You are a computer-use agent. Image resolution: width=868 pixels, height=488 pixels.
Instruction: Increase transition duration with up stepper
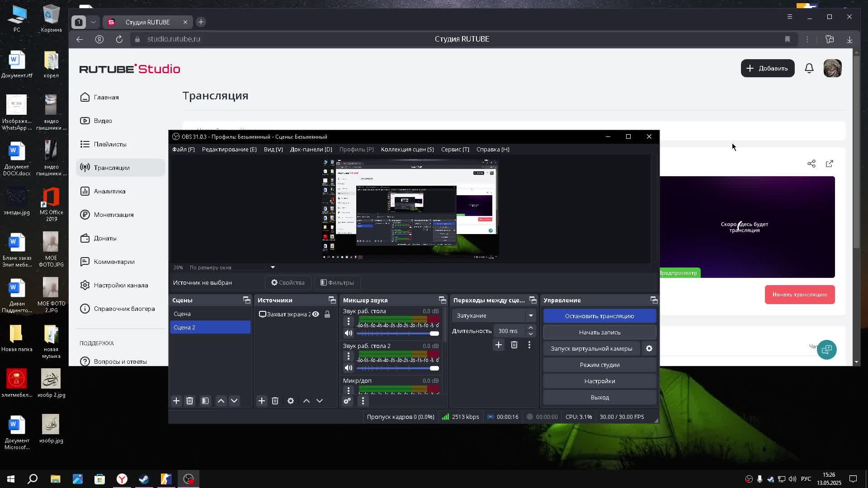tap(531, 328)
